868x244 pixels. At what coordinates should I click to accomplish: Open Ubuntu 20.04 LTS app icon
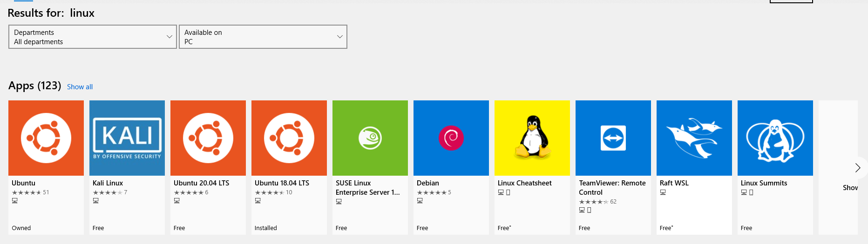coord(208,138)
